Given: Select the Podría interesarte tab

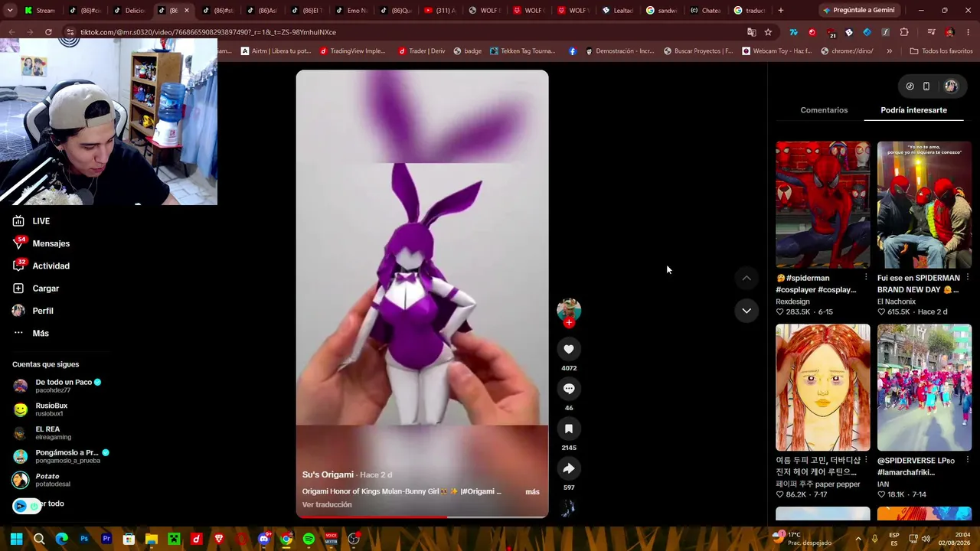Looking at the screenshot, I should [x=913, y=110].
